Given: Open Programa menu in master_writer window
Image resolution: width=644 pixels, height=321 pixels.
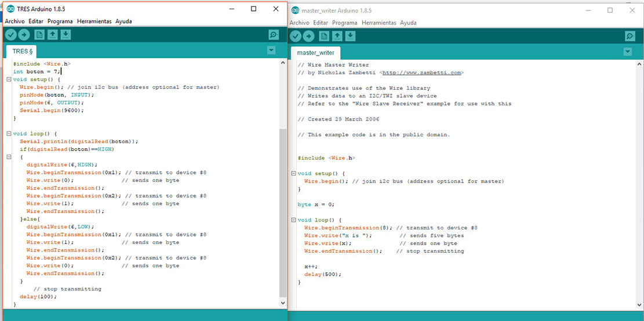Looking at the screenshot, I should click(x=344, y=23).
